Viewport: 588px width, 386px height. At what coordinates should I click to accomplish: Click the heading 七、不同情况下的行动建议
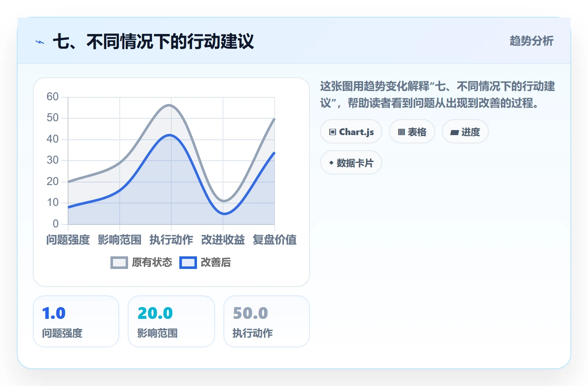153,42
